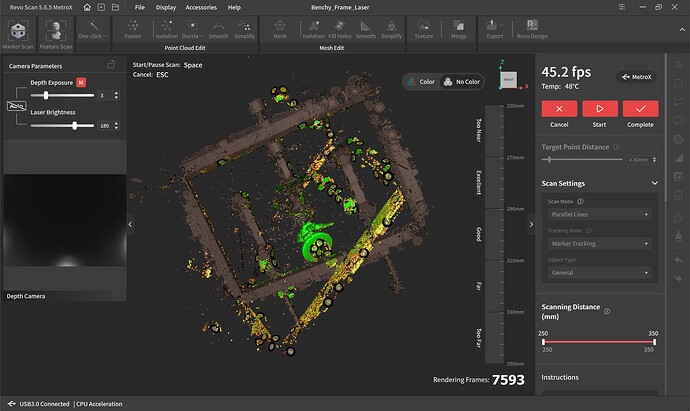Click the info icon beside Scan Mode

580,201
